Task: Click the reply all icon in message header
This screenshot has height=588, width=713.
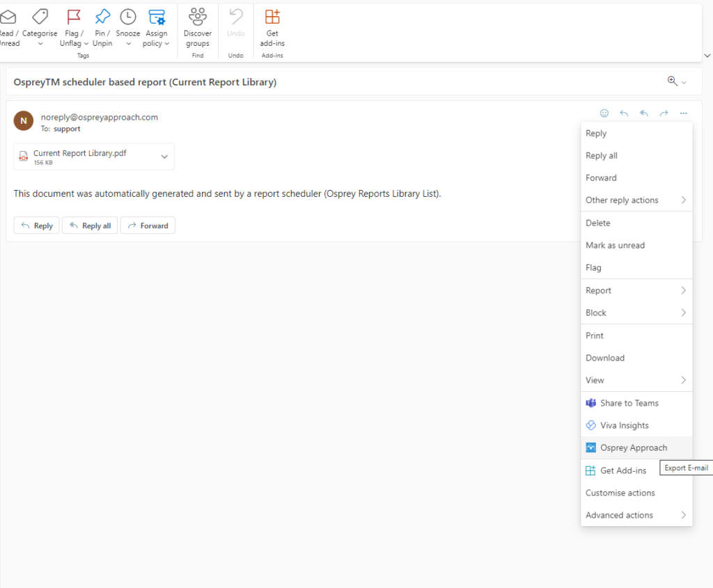Action: (644, 113)
